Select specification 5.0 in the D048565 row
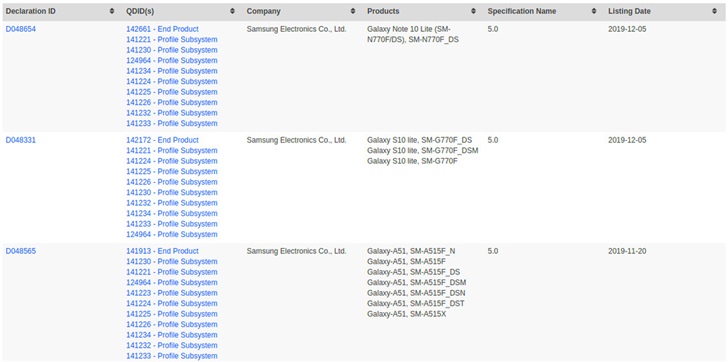The width and height of the screenshot is (728, 362). pos(493,251)
